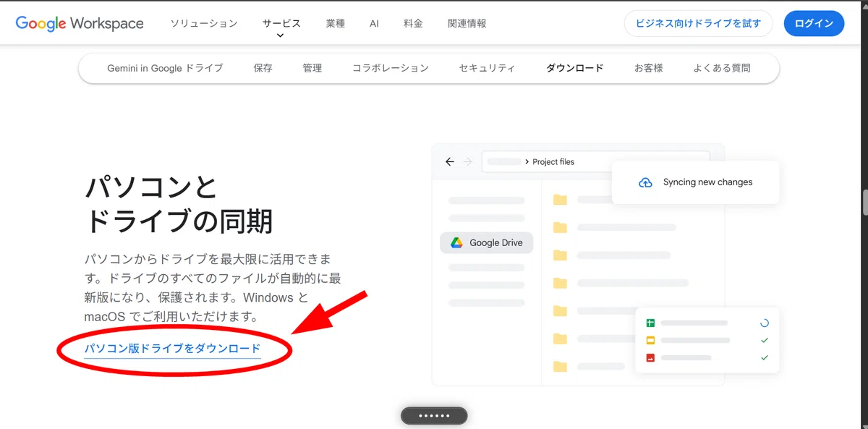Click the checkmark beside the image file
This screenshot has height=429, width=868.
coord(765,358)
